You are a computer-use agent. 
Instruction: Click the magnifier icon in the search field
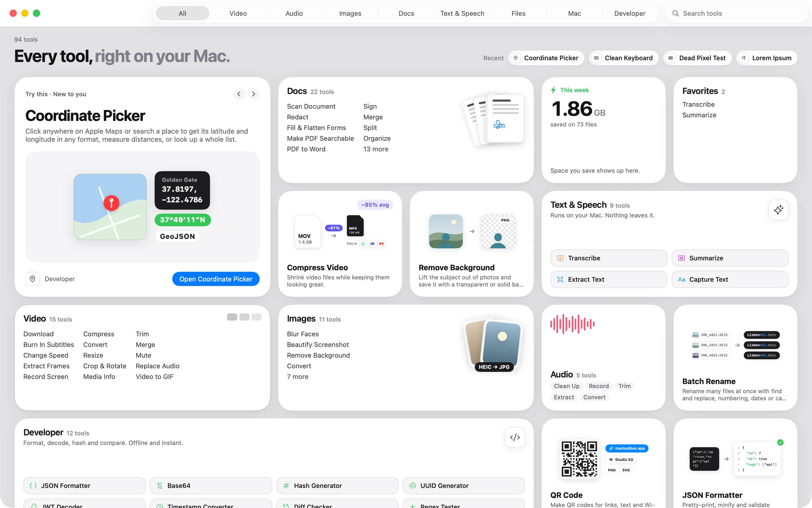(x=676, y=14)
